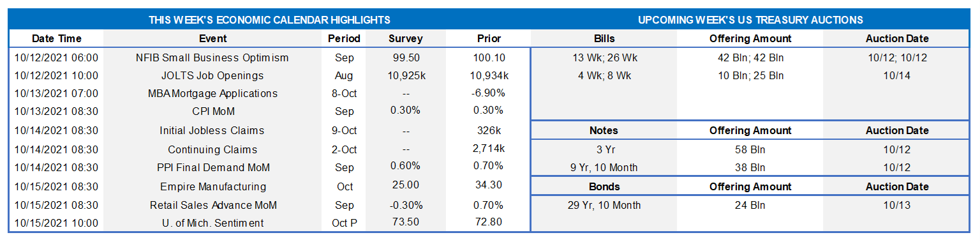Click the 29 Yr, 10 Month bond cell
The height and width of the screenshot is (242, 980).
pyautogui.click(x=604, y=206)
